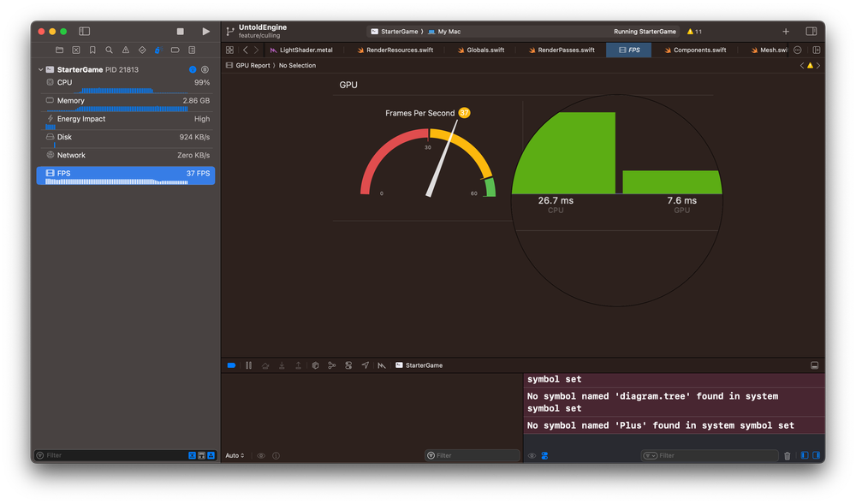Pause program execution

point(248,365)
